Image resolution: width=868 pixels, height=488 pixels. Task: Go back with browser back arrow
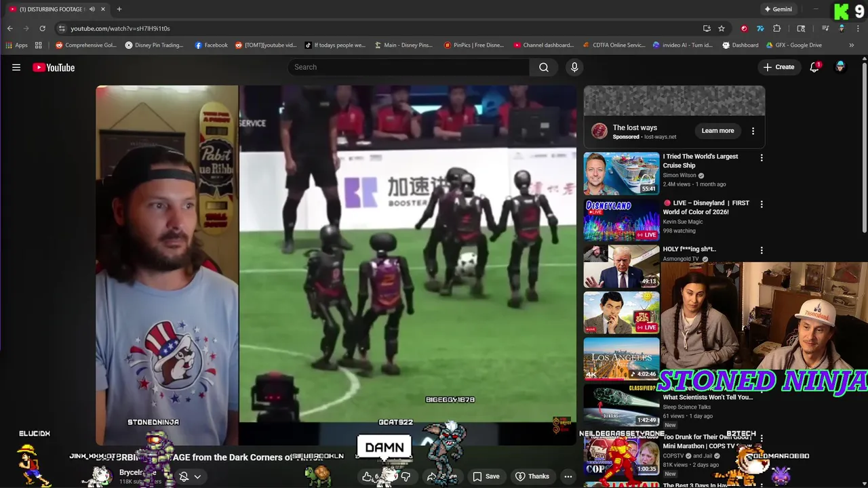point(10,28)
